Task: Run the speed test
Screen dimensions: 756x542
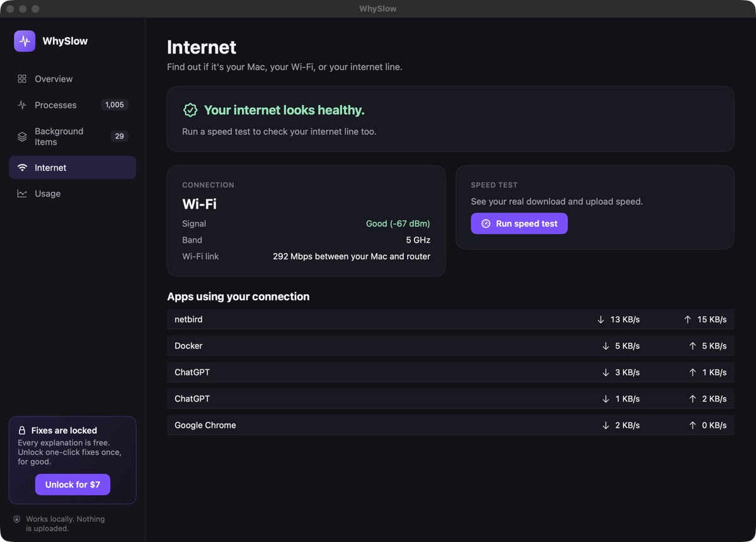Action: tap(519, 224)
